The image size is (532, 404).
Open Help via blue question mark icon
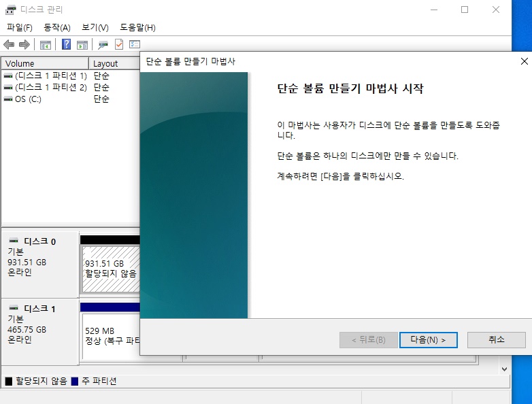coord(66,44)
